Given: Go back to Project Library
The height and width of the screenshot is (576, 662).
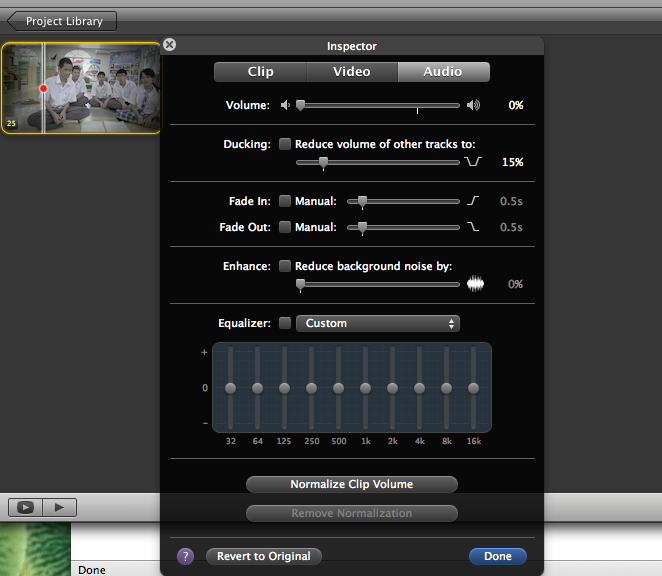Looking at the screenshot, I should click(62, 21).
